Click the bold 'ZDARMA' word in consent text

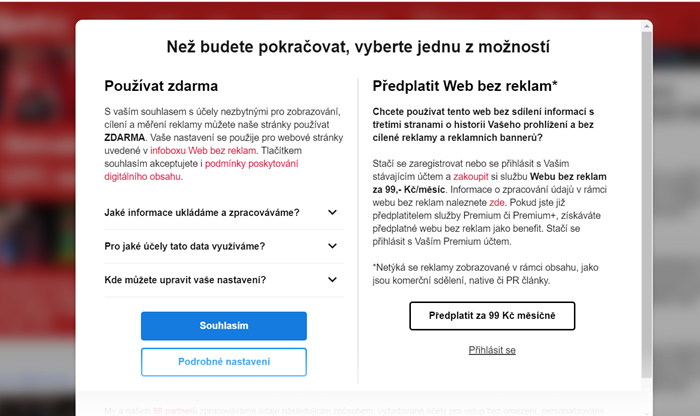(x=124, y=136)
